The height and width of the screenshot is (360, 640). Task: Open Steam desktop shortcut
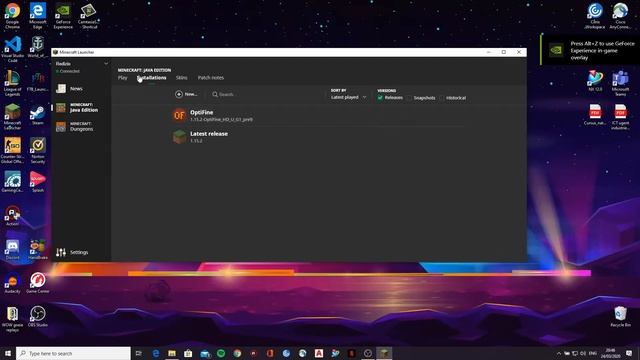point(38,115)
